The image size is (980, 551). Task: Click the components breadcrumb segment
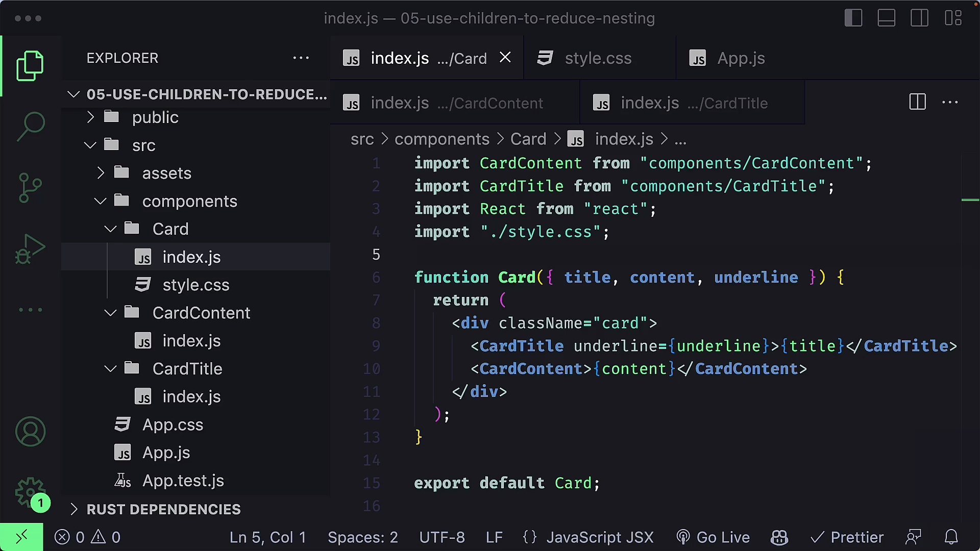pyautogui.click(x=442, y=139)
